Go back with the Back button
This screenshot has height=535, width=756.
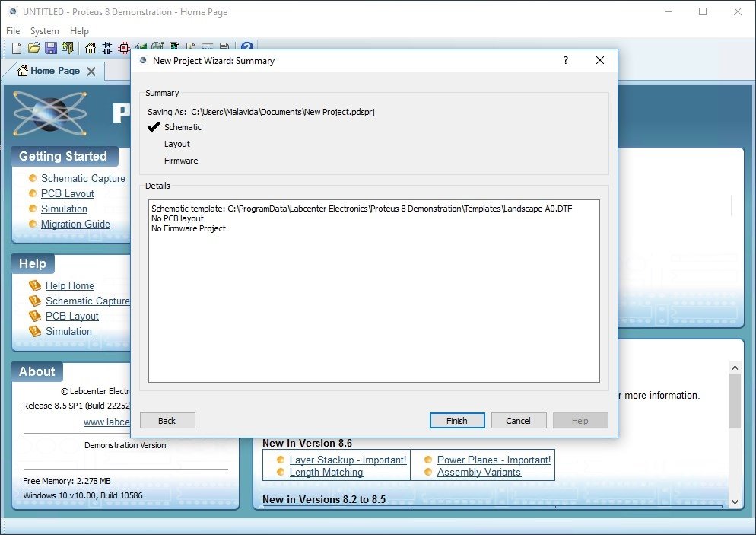pyautogui.click(x=167, y=421)
